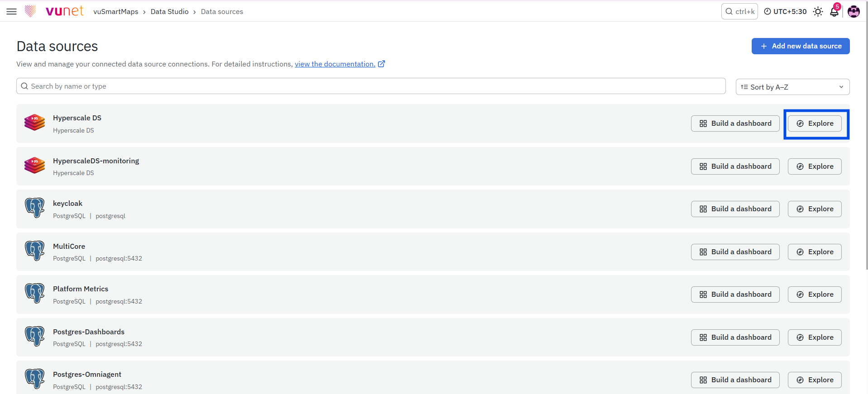Open the user profile avatar

click(x=854, y=11)
